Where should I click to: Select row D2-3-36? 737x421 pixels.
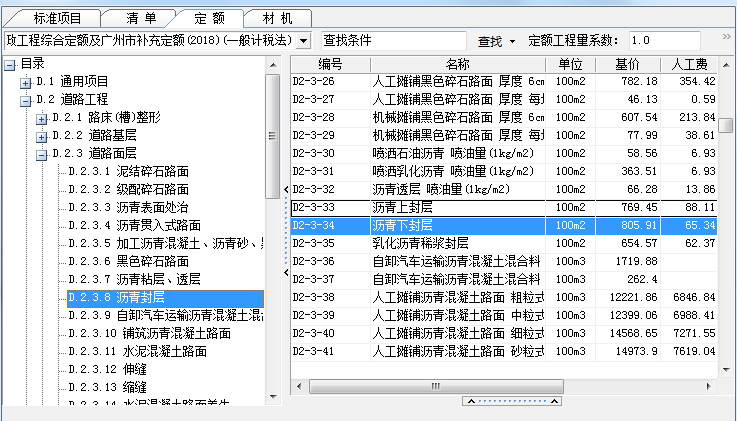click(504, 261)
